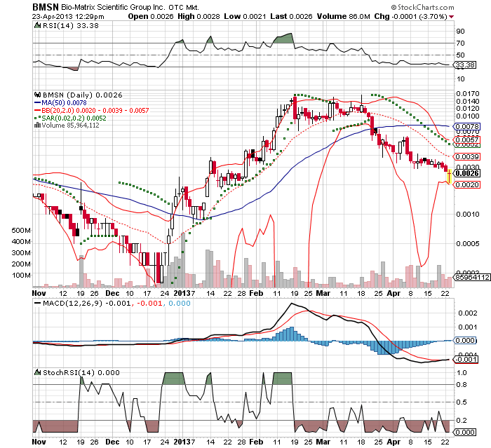
Task: Click the StochRSI(14) panel mountain icon
Action: [37, 372]
